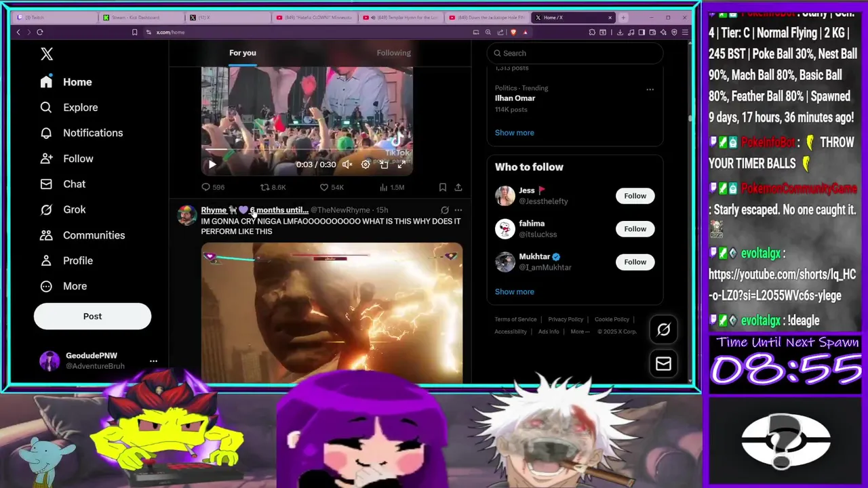Open Profile in X sidebar
Viewport: 868px width, 488px height.
pos(66,260)
